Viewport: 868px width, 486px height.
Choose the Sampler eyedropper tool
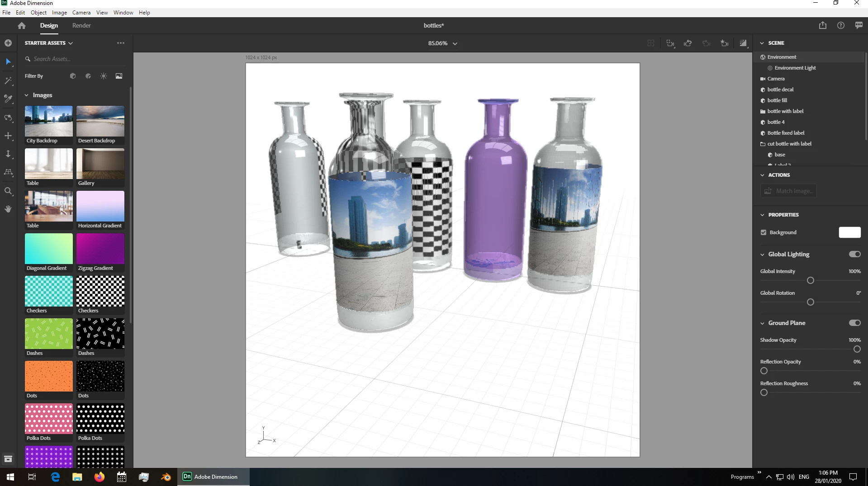8,99
